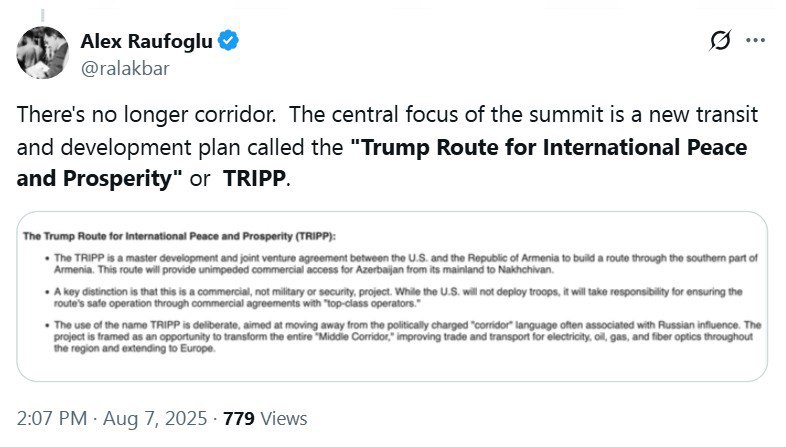786x447 pixels.
Task: Open the 779 Views count
Action: 265,418
